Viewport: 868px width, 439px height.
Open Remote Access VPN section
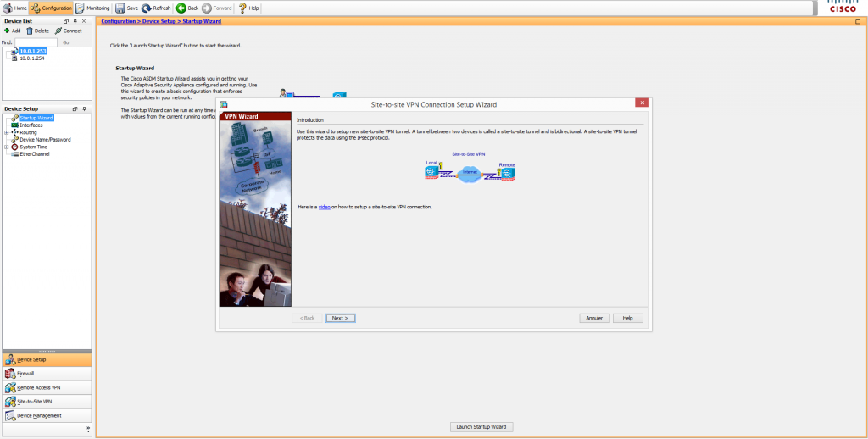tap(47, 387)
